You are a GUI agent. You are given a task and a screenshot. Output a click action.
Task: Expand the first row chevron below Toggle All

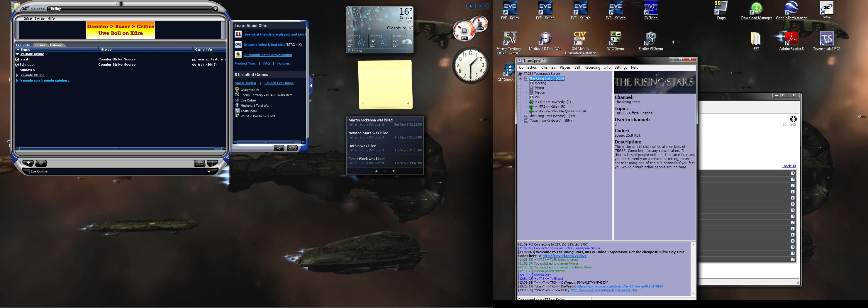click(x=793, y=173)
